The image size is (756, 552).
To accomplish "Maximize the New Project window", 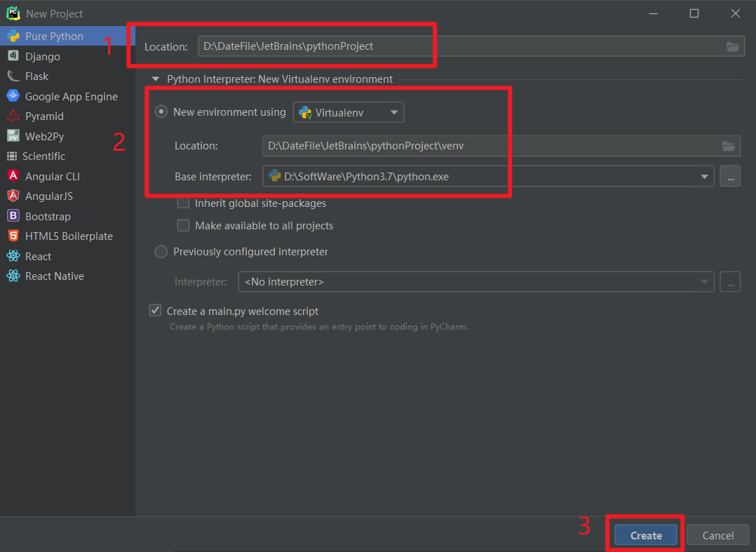I will tap(694, 13).
